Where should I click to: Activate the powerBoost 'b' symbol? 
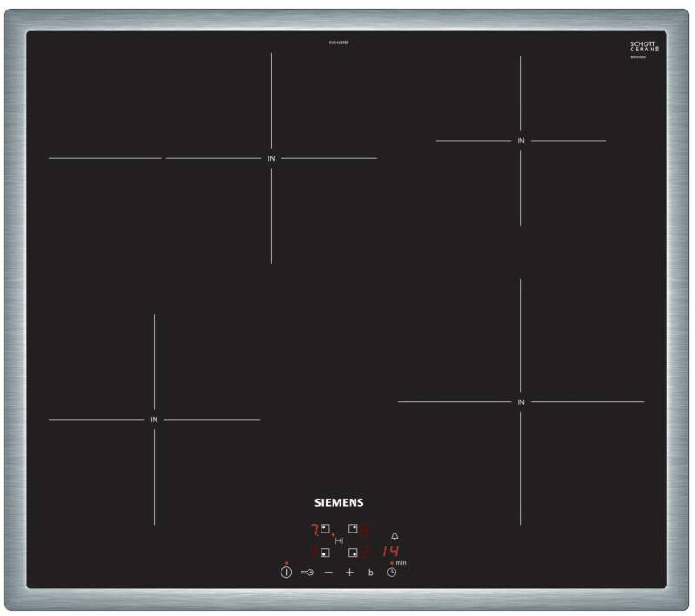click(371, 573)
